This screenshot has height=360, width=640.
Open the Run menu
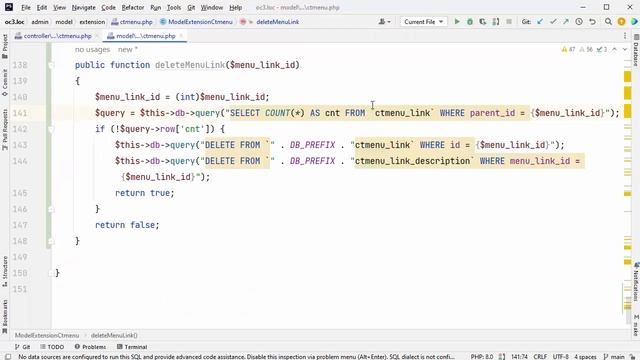156,7
